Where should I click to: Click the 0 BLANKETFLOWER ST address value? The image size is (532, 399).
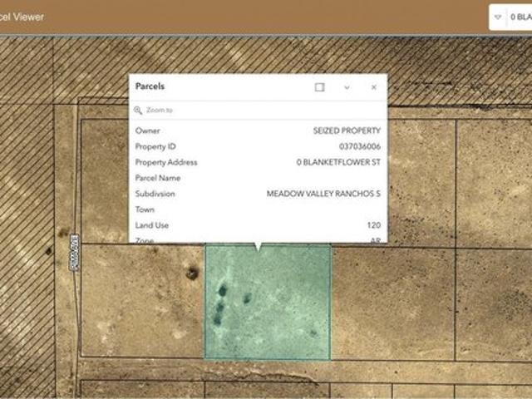[337, 162]
